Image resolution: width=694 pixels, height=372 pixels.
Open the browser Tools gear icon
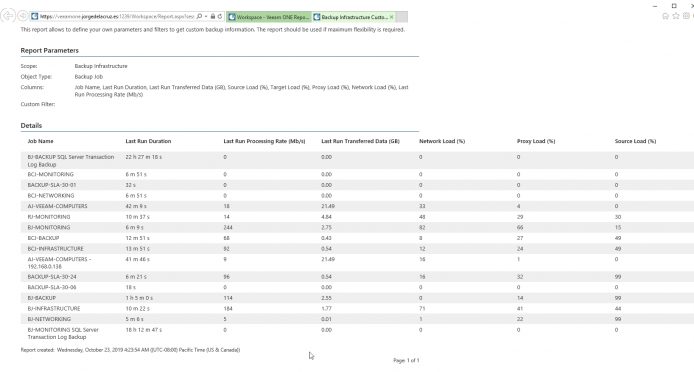click(x=686, y=16)
